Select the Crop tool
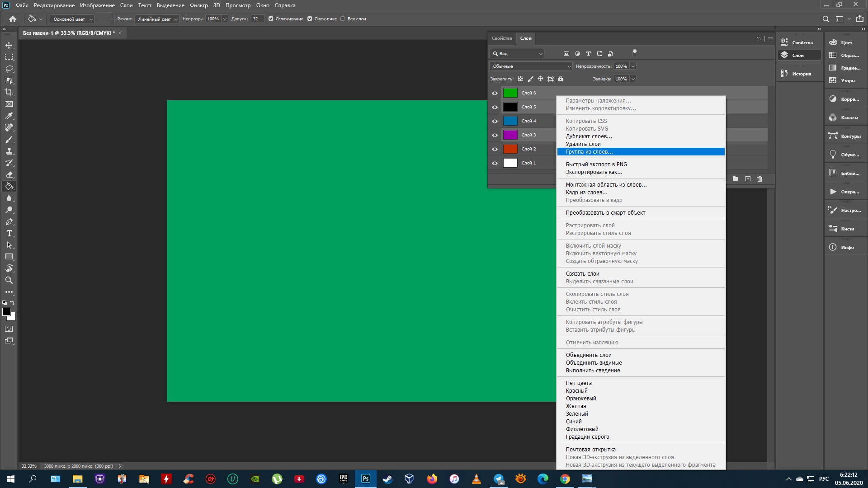868x488 pixels. click(x=9, y=92)
